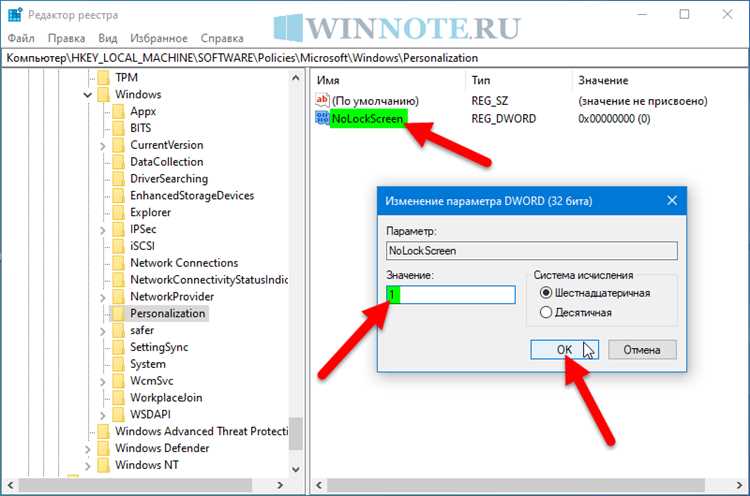Click the IPSec folder icon
750x496 pixels.
click(x=118, y=229)
